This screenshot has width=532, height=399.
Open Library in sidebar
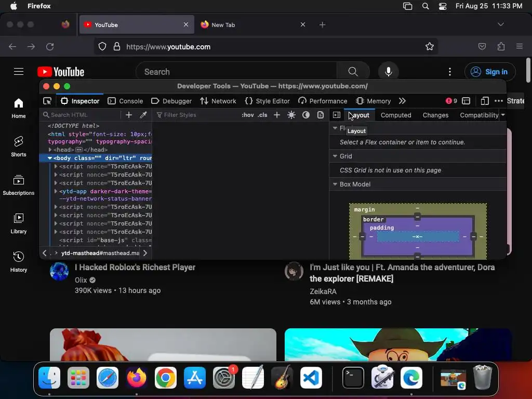[19, 223]
